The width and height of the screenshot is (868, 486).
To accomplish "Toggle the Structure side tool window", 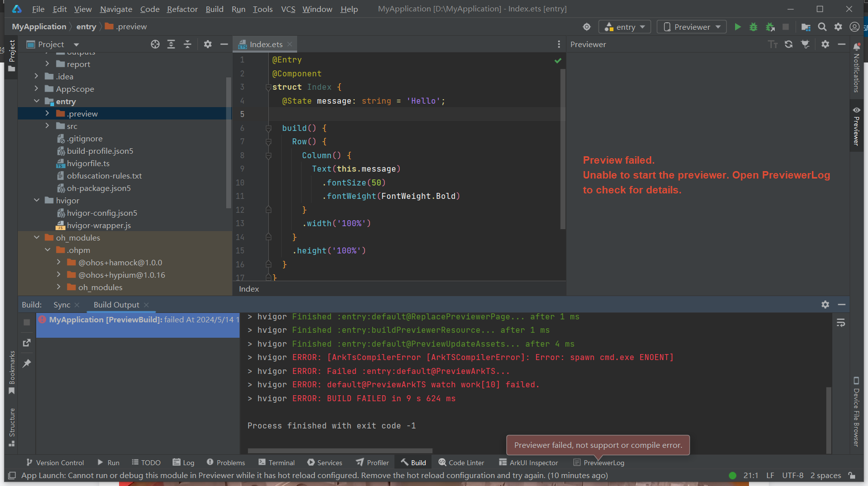I will pyautogui.click(x=12, y=427).
